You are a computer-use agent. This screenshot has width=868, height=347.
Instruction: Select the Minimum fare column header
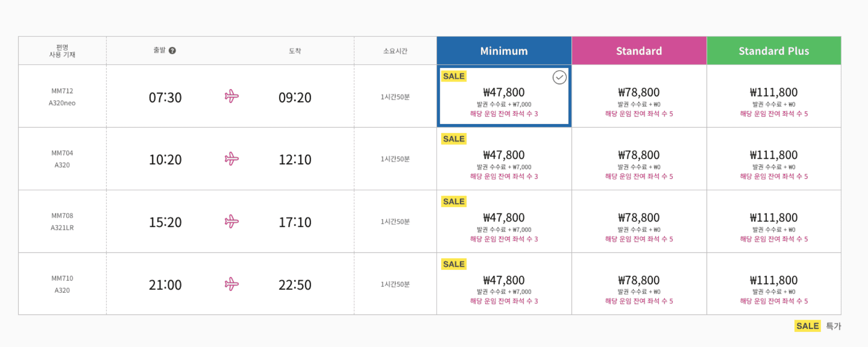tap(504, 51)
